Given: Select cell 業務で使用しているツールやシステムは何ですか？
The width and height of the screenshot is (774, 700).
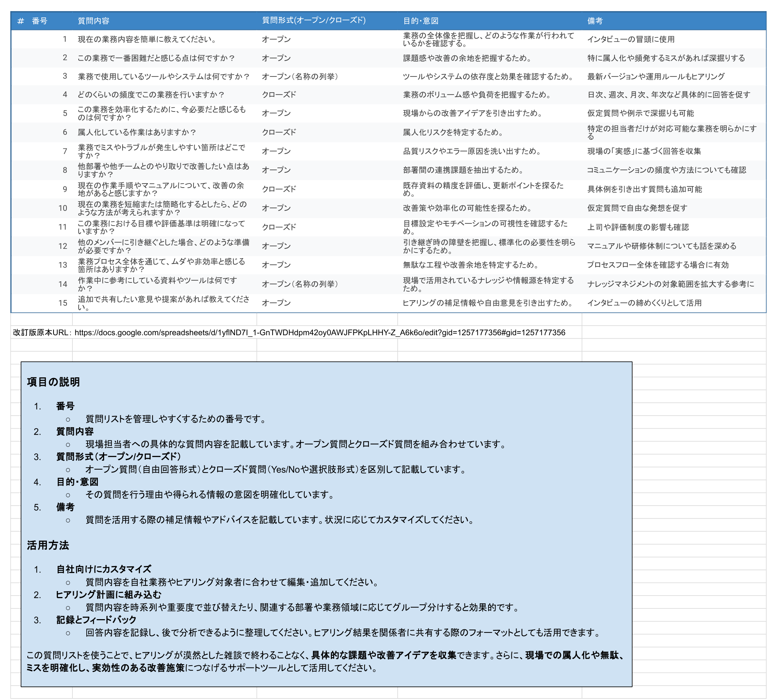Looking at the screenshot, I should point(164,76).
